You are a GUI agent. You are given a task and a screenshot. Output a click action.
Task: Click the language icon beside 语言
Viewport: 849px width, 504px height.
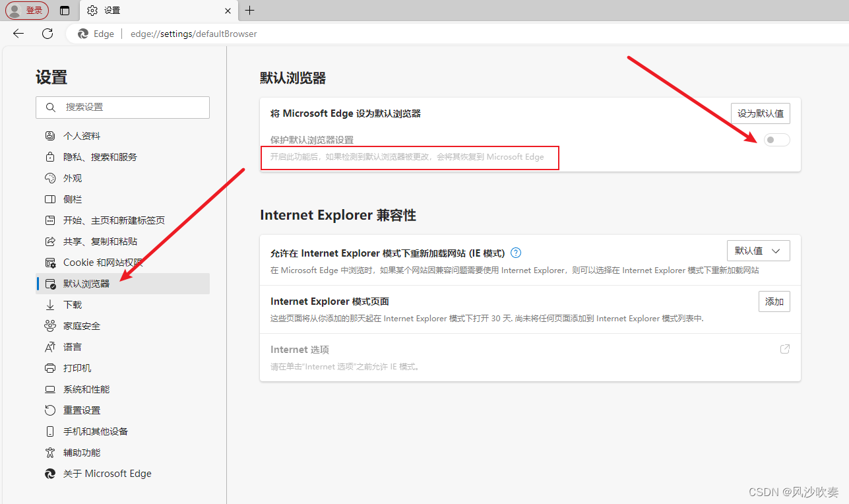click(50, 347)
